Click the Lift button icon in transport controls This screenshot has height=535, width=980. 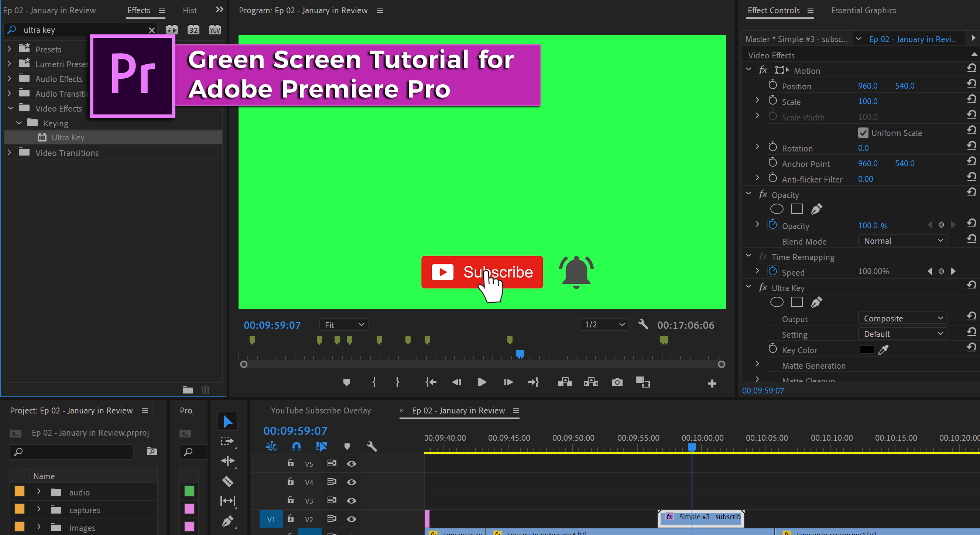coord(564,382)
